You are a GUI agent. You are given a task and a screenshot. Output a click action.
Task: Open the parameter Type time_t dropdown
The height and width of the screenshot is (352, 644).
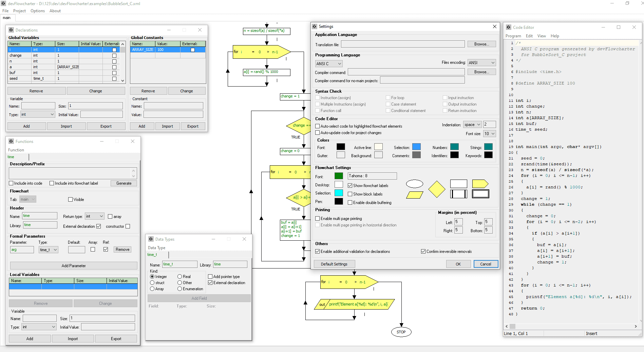tap(49, 250)
